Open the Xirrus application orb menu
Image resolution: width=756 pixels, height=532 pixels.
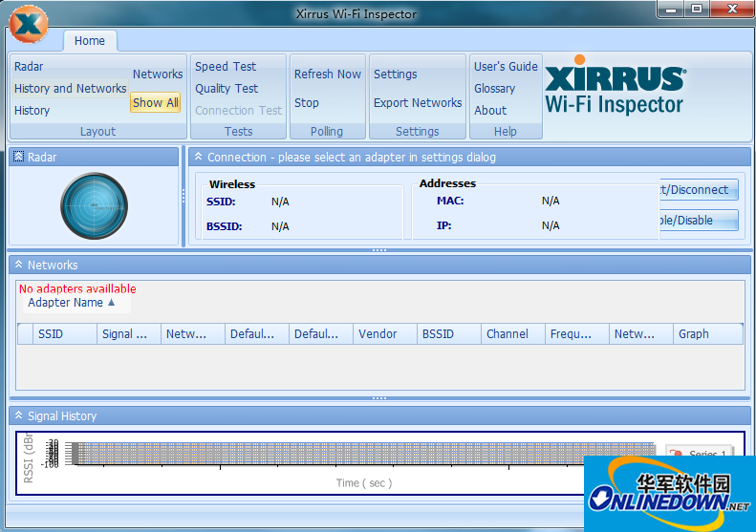point(29,24)
